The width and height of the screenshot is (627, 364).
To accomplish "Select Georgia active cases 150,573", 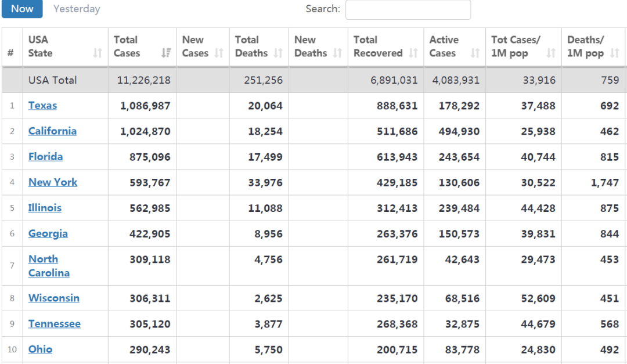I will (x=459, y=233).
